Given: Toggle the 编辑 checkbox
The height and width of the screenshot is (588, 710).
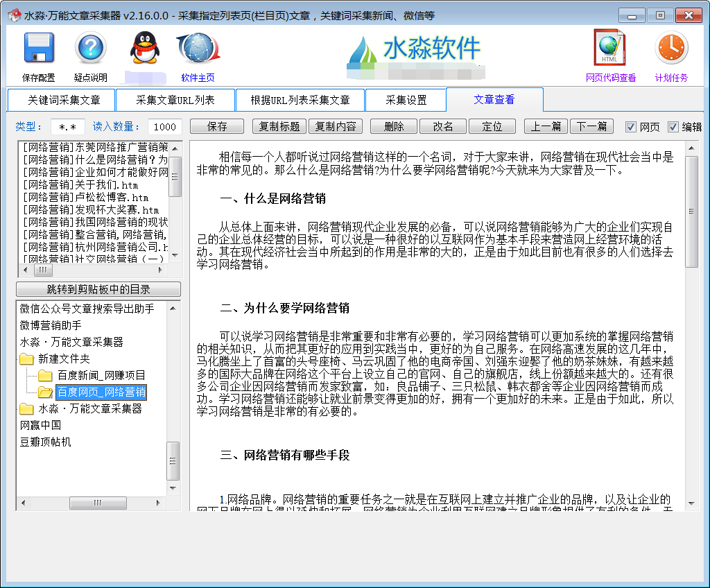Looking at the screenshot, I should 673,127.
